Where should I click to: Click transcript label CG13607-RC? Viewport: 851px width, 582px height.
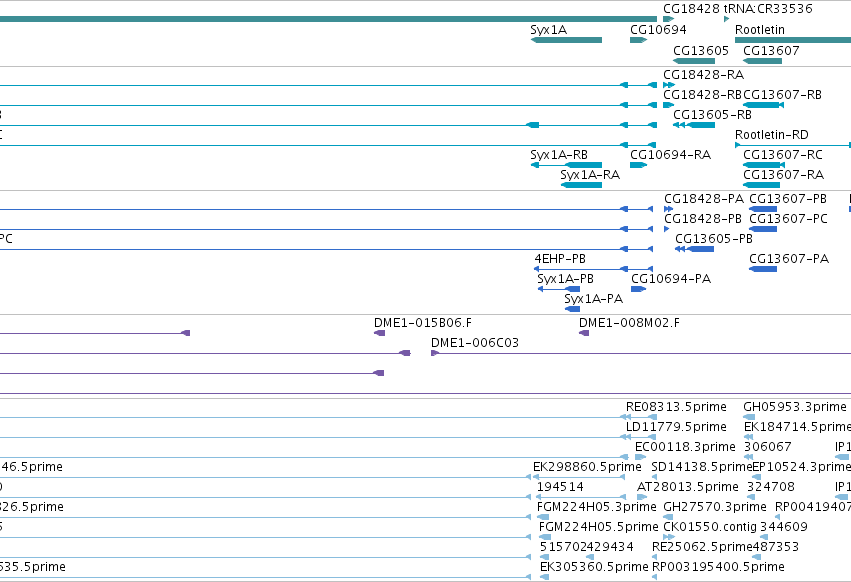[x=783, y=155]
